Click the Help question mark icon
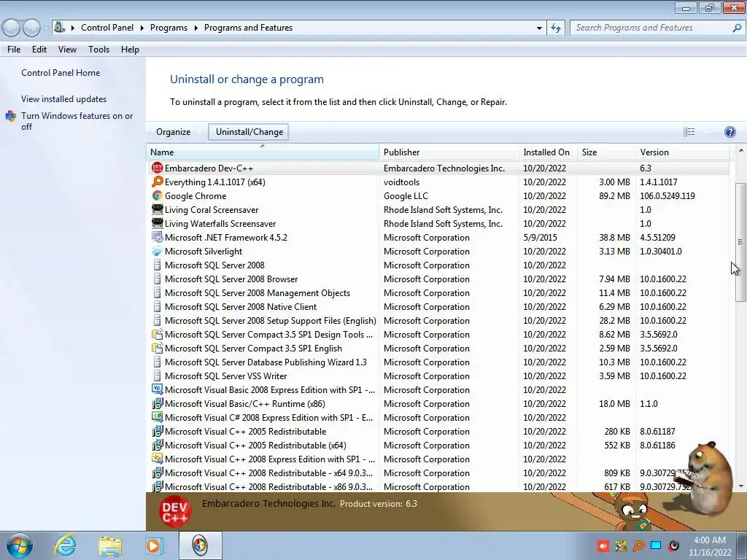The image size is (747, 560). 729,132
